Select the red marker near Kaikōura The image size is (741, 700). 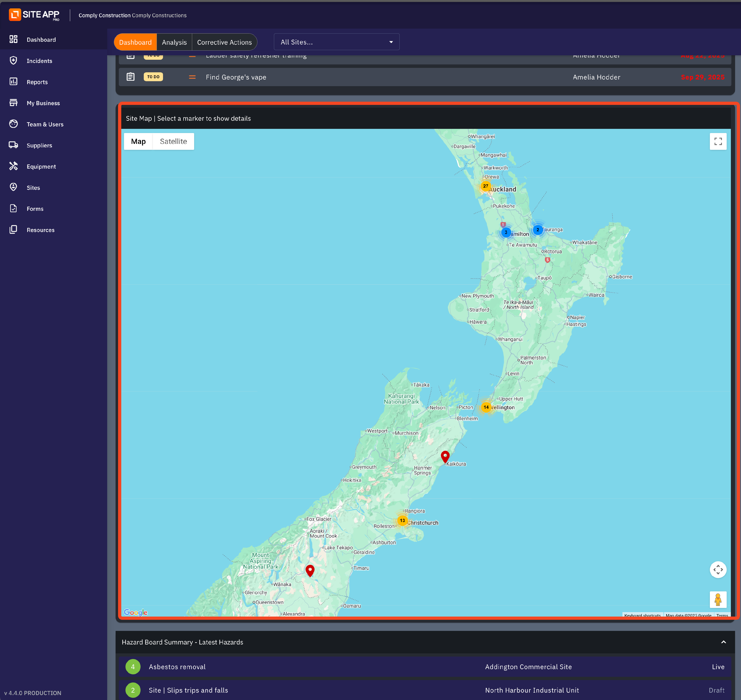coord(445,456)
